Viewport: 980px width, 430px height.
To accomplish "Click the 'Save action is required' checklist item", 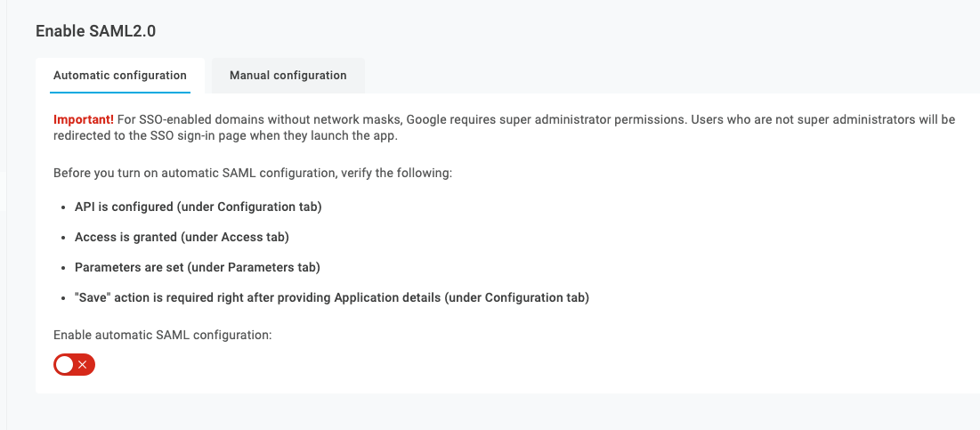I will 332,298.
